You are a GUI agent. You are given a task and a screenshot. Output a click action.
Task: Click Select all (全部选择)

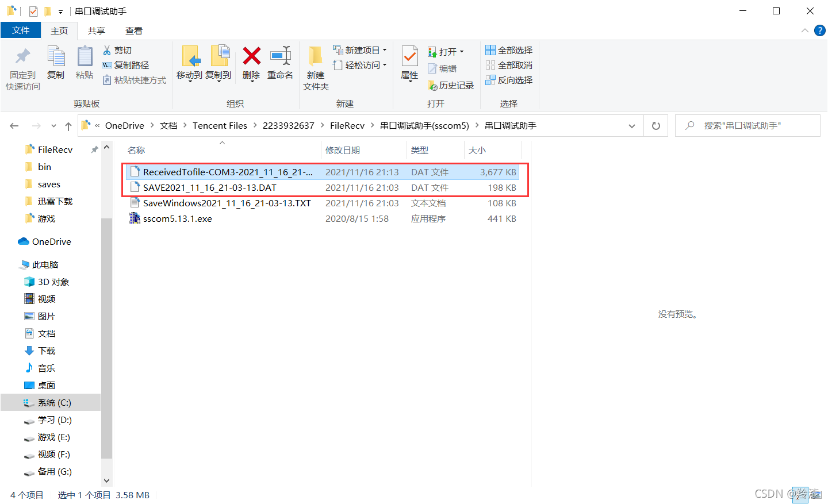tap(509, 51)
